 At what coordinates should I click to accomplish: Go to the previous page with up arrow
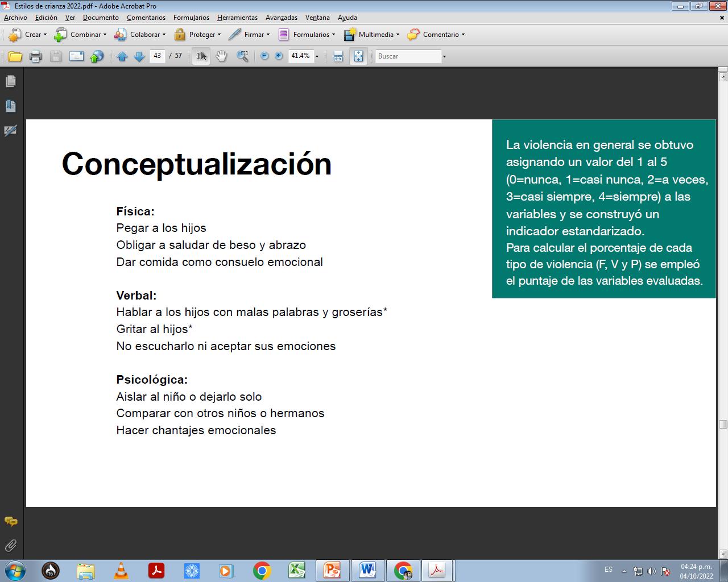click(122, 56)
